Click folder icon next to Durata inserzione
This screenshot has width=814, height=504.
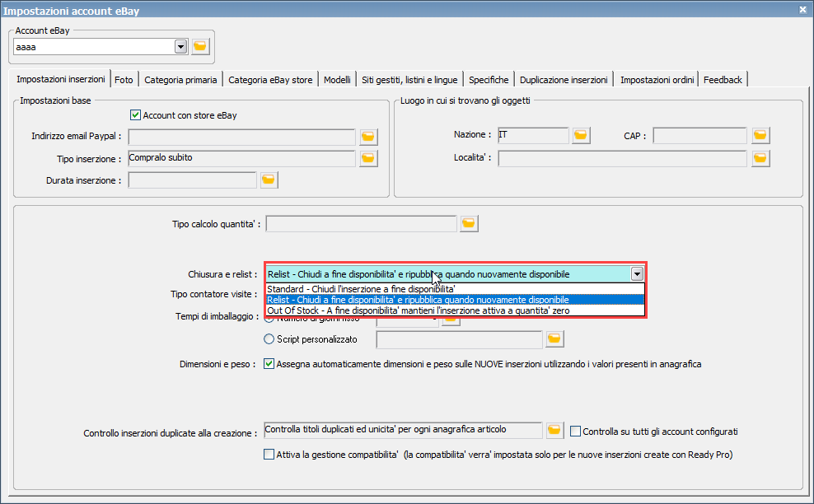269,180
